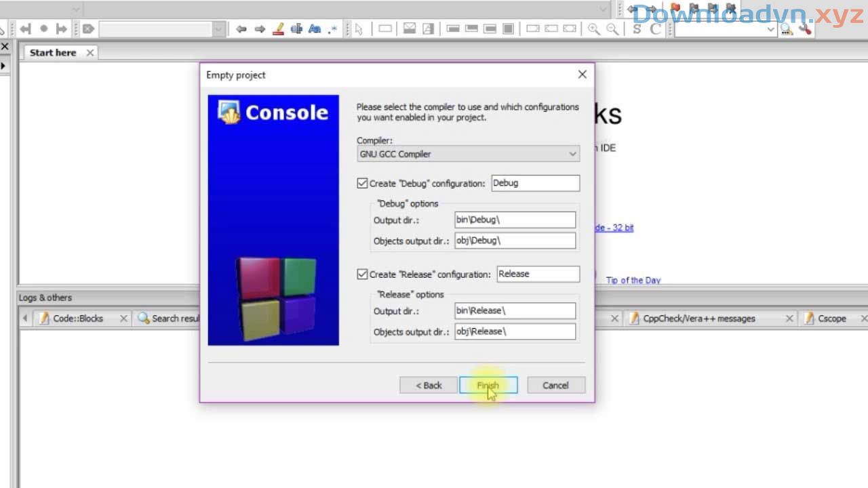The image size is (868, 488).
Task: Click the bin\Debug\ output dir field
Action: 515,220
